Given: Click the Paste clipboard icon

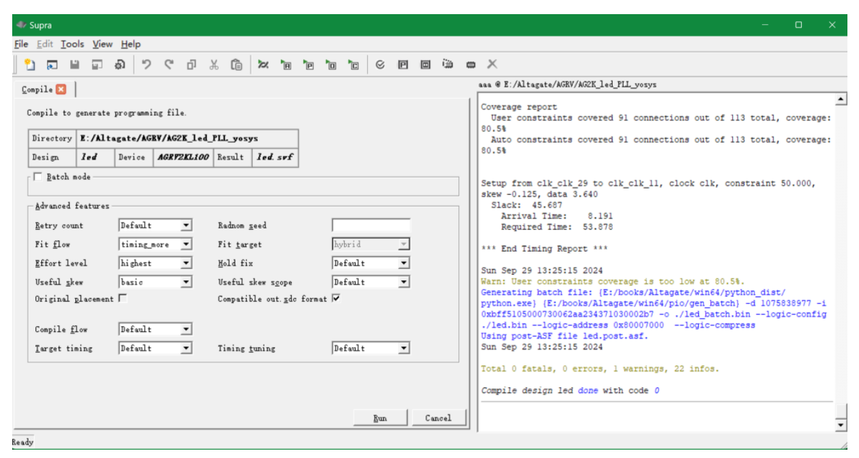Looking at the screenshot, I should click(x=236, y=65).
